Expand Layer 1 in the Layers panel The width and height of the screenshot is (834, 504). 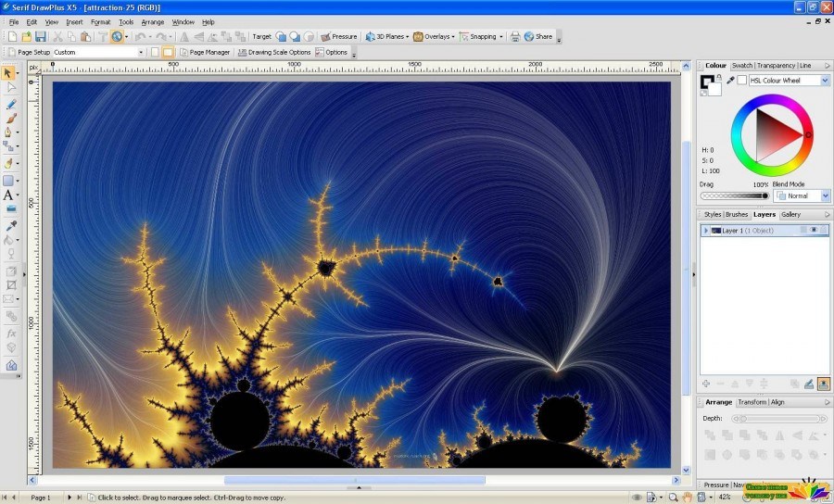(x=706, y=231)
